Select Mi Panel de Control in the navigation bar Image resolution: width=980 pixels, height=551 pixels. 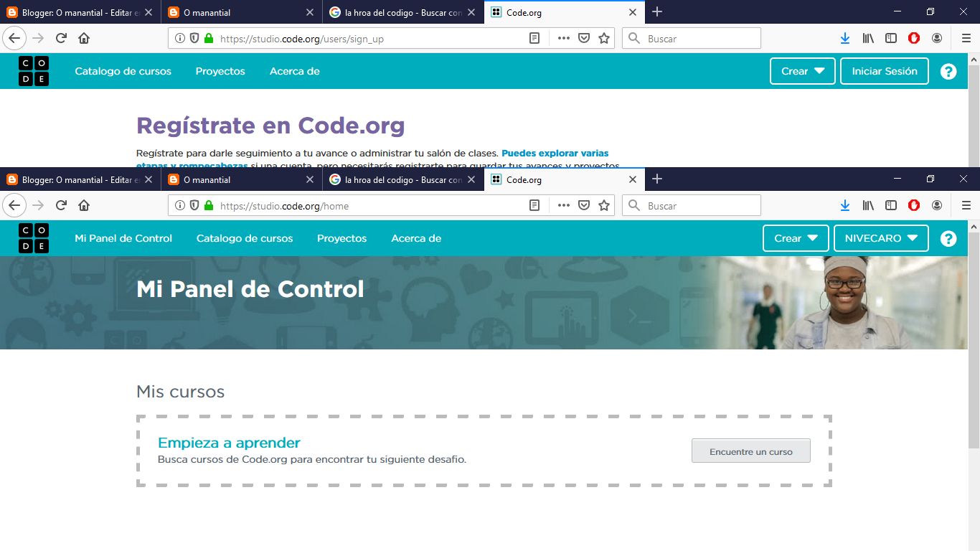click(123, 238)
